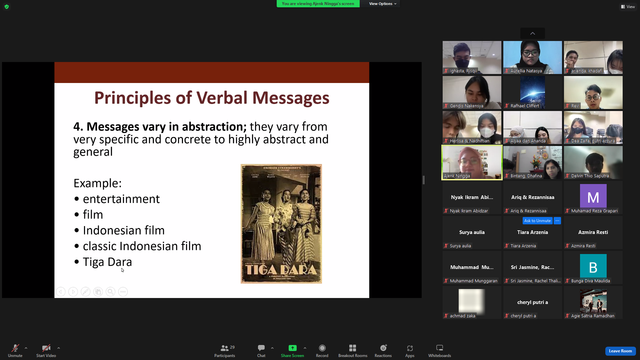Click the Leave Room button
640x360 pixels.
[620, 351]
